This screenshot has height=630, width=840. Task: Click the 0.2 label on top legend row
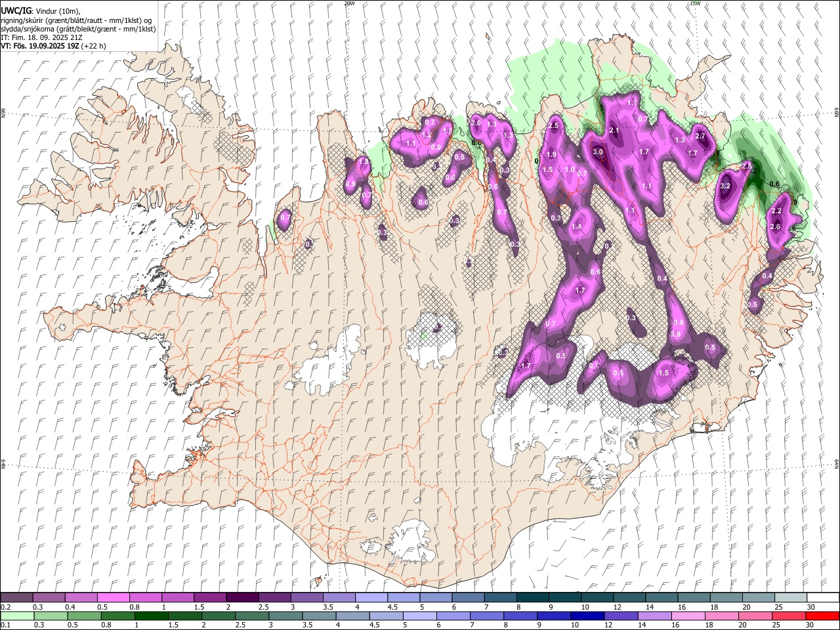(x=5, y=607)
